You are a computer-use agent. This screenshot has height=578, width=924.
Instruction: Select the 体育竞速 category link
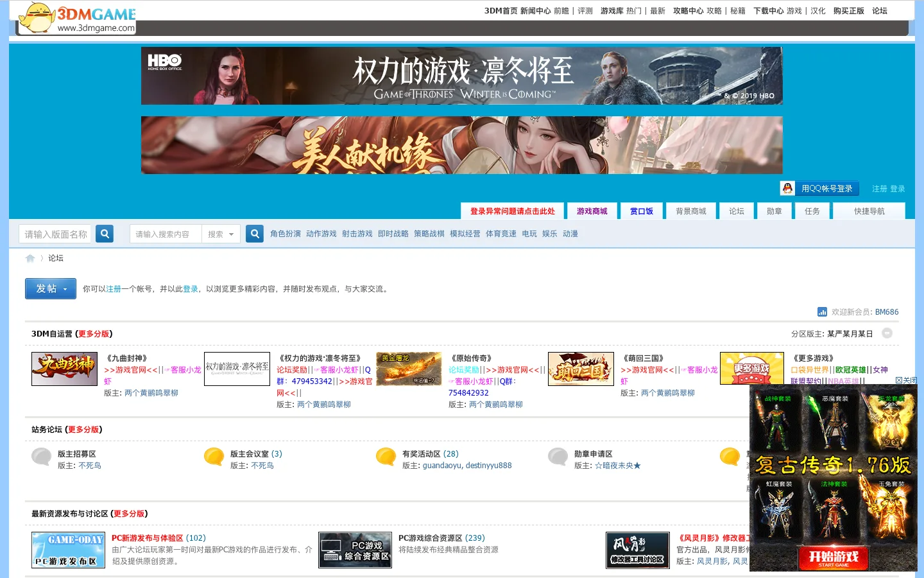coord(501,234)
